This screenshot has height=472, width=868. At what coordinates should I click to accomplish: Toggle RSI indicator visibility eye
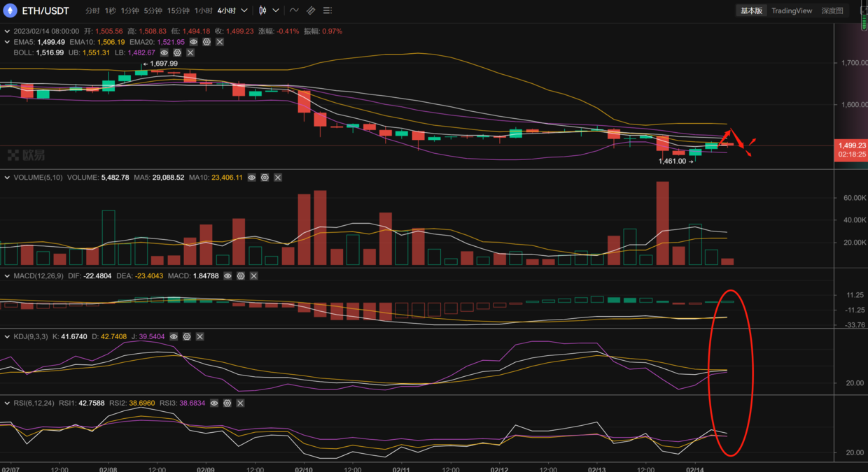click(x=214, y=403)
